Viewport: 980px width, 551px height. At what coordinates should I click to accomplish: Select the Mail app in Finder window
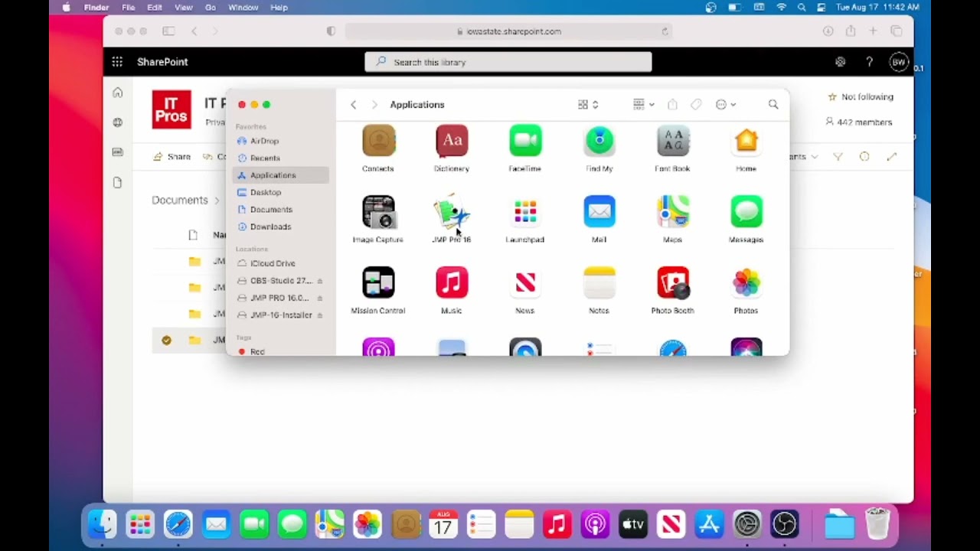[x=599, y=213]
